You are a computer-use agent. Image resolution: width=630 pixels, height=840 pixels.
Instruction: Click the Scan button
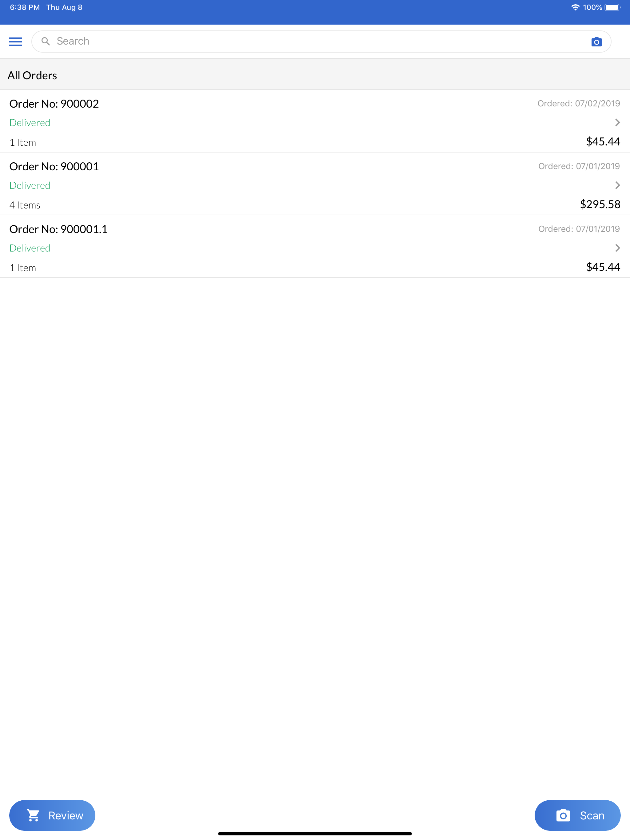577,815
